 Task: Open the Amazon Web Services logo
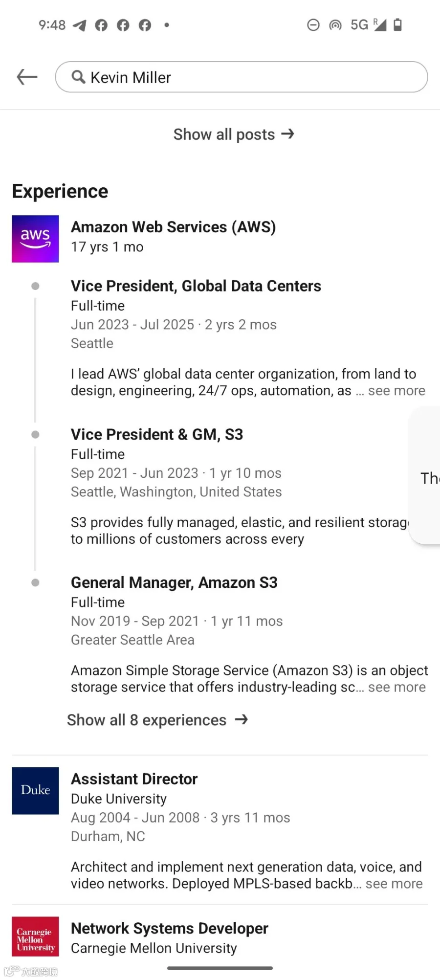pos(35,239)
